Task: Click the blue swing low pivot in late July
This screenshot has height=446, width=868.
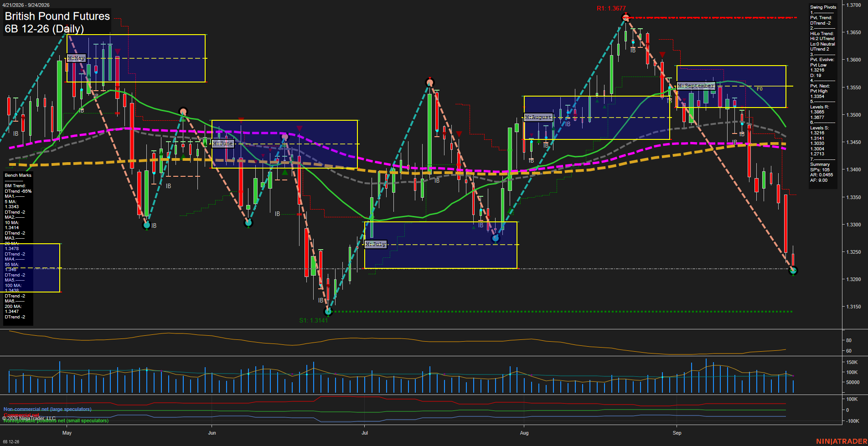Action: coord(496,238)
